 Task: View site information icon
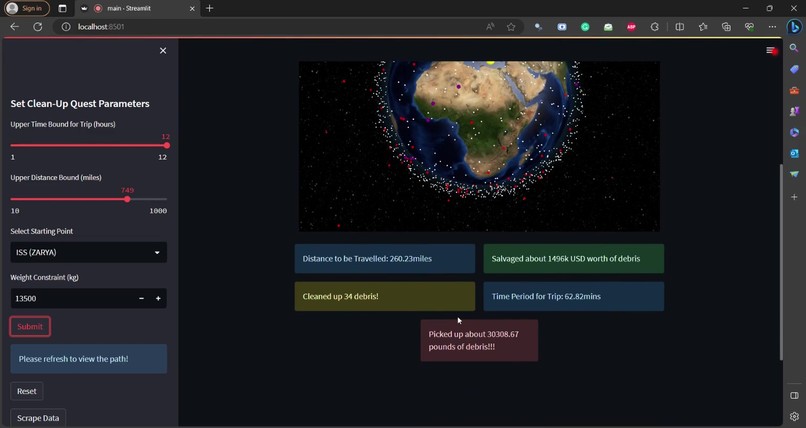tap(66, 27)
